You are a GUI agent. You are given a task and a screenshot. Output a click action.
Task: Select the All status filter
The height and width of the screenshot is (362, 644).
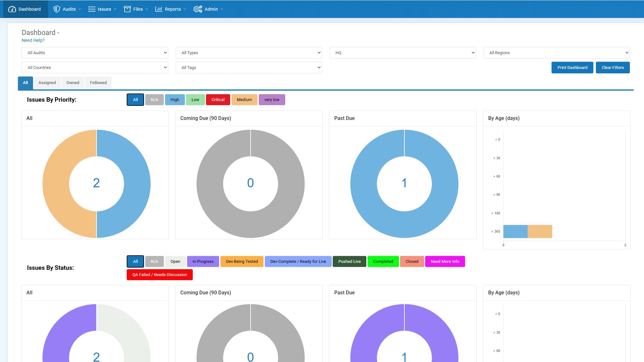[x=136, y=262]
